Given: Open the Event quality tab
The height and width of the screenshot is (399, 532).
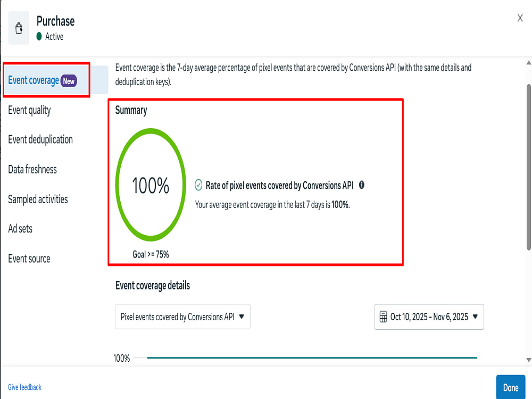Looking at the screenshot, I should [29, 110].
